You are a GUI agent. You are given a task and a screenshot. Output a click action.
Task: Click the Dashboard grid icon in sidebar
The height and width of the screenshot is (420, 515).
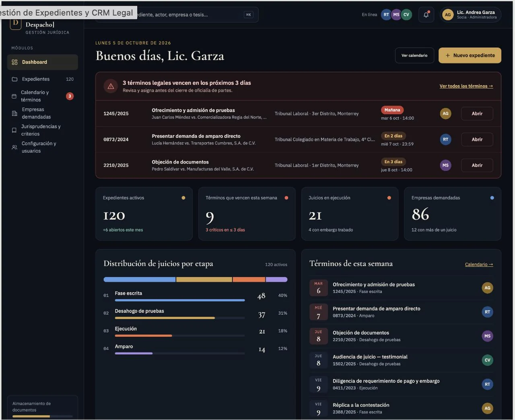click(14, 62)
